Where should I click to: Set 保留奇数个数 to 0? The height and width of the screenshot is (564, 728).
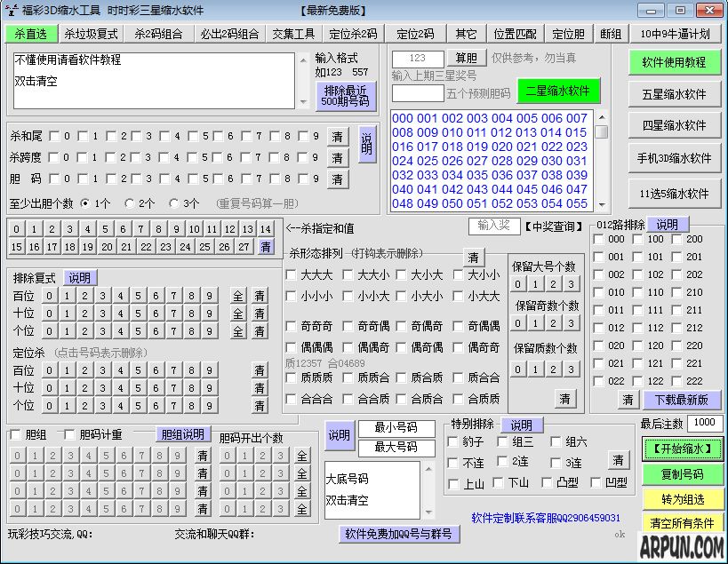[x=517, y=323]
